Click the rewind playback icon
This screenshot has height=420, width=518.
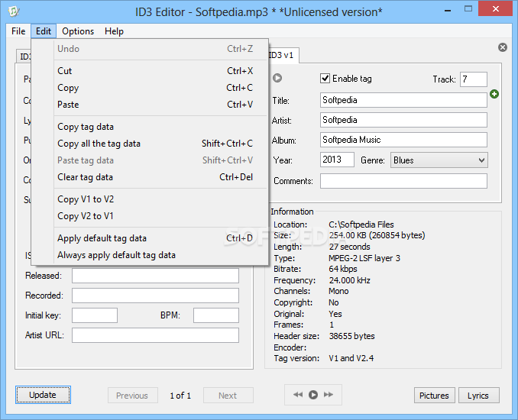tap(298, 395)
